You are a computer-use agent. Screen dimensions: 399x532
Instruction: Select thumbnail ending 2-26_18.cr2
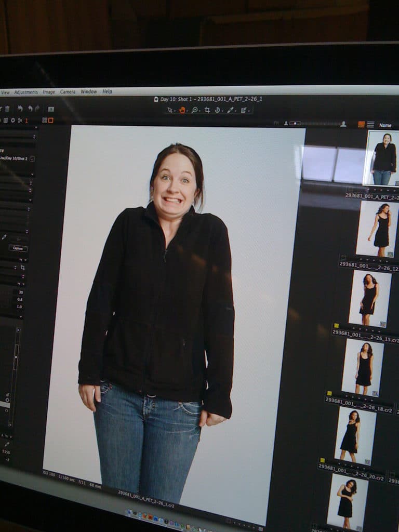pos(363,367)
